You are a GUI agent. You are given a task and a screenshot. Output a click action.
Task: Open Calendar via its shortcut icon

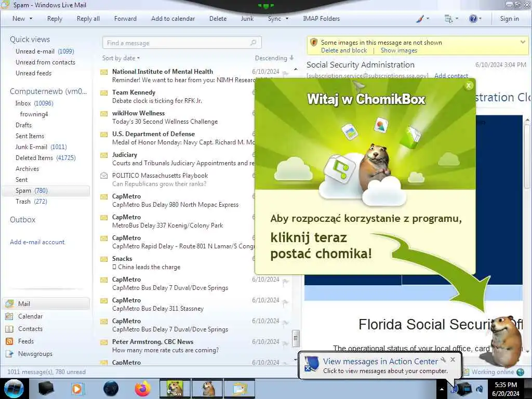[x=9, y=316]
